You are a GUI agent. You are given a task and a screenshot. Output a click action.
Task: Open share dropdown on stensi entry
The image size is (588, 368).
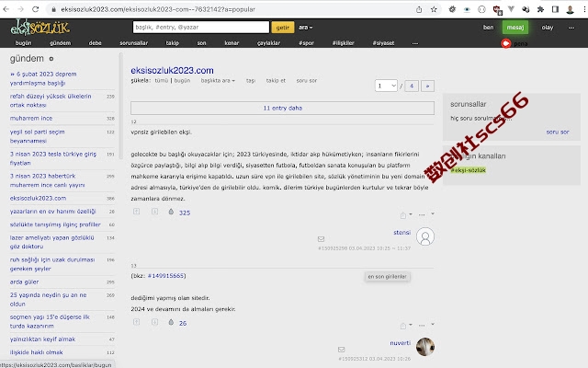point(405,215)
